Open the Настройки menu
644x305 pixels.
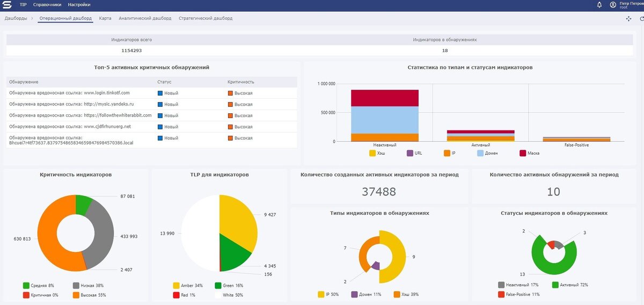click(x=79, y=5)
